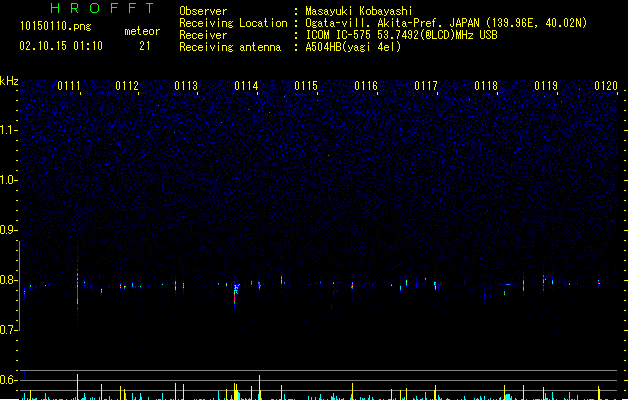629x400 pixels.
Task: Click the meteor count label
Action: pos(142,31)
